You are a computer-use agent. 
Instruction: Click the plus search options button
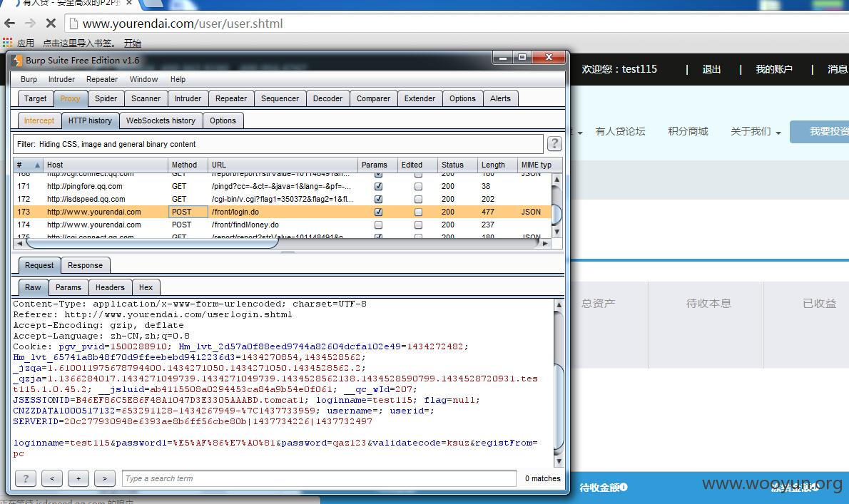point(78,478)
